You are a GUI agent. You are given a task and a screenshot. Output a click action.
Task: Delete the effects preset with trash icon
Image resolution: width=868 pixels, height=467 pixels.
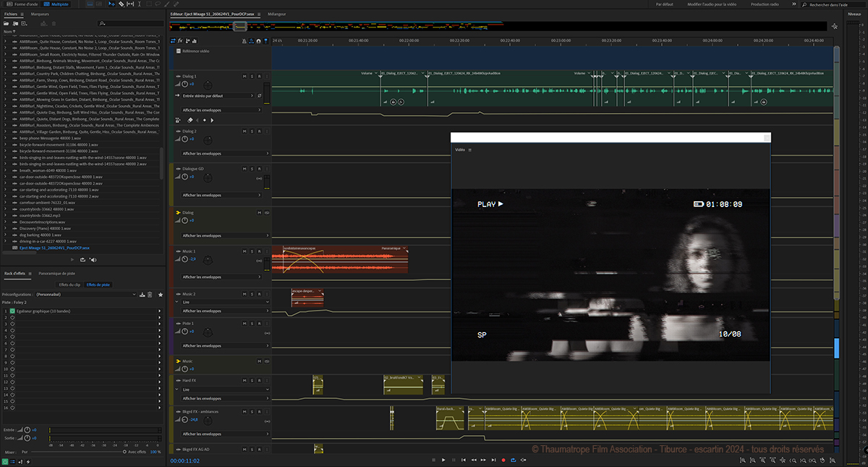pyautogui.click(x=150, y=295)
